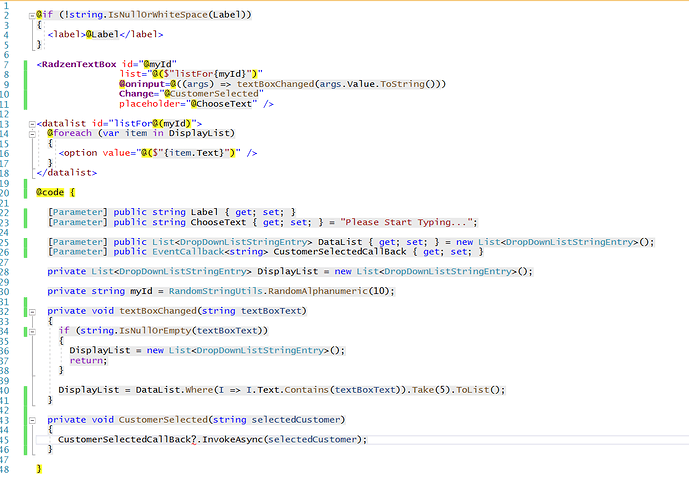The width and height of the screenshot is (689, 488).
Task: Click the @CustomerSelected value in Change attribute
Action: click(x=211, y=94)
